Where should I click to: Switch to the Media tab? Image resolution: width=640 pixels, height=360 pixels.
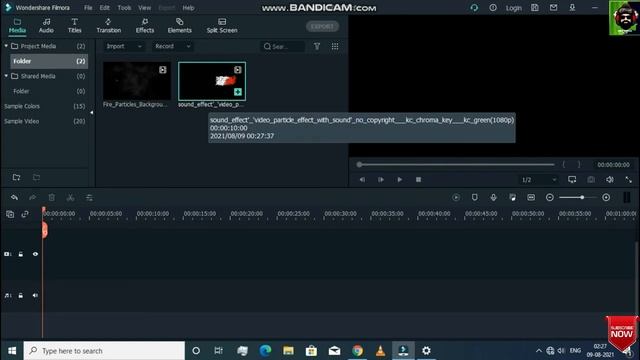point(17,25)
